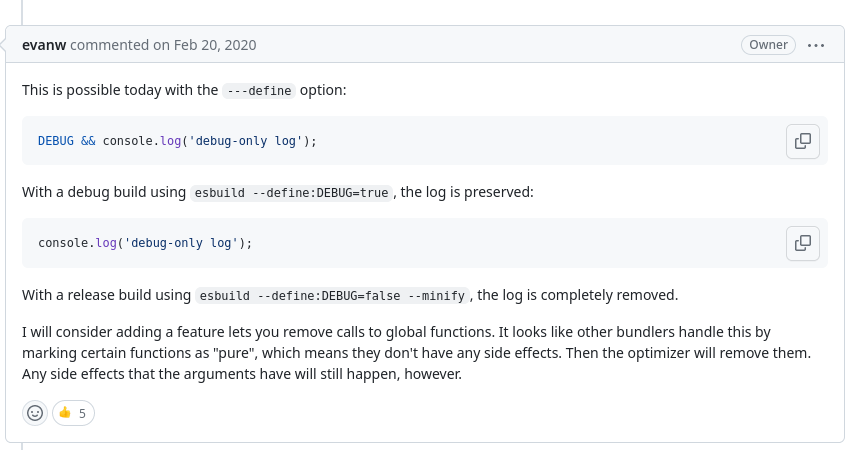The height and width of the screenshot is (450, 853).
Task: Click the && operator in the first code block
Action: tap(88, 141)
